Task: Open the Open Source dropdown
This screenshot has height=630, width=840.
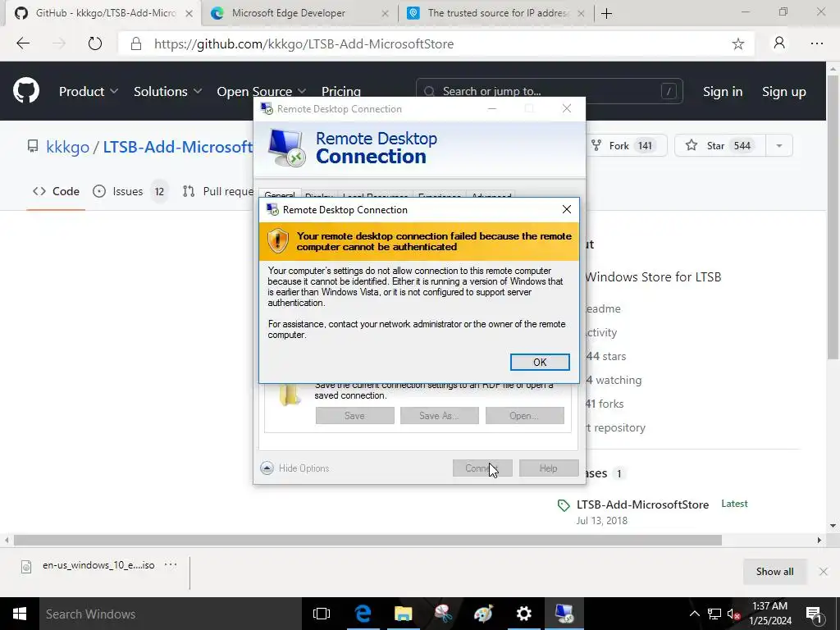Action: (x=262, y=91)
